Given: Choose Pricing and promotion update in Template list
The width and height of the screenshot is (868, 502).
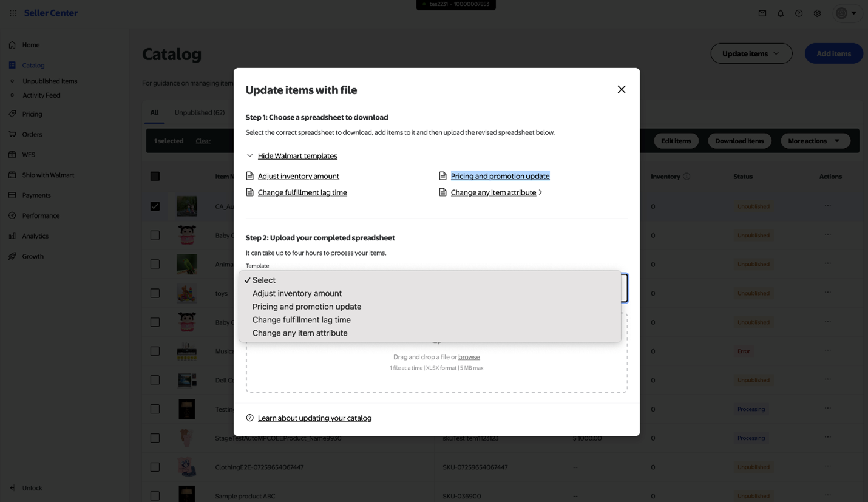Looking at the screenshot, I should click(307, 307).
